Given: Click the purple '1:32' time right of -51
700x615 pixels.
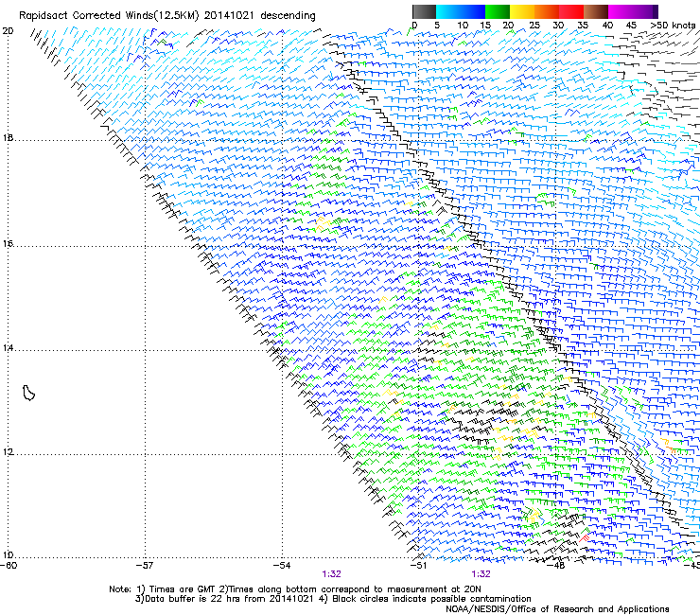Looking at the screenshot, I should click(x=481, y=574).
